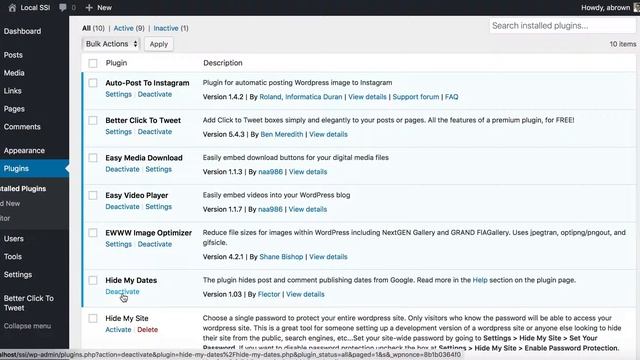Deactivate the Easy Media Download plugin
Screen dimensions: 640x360
coord(122,169)
